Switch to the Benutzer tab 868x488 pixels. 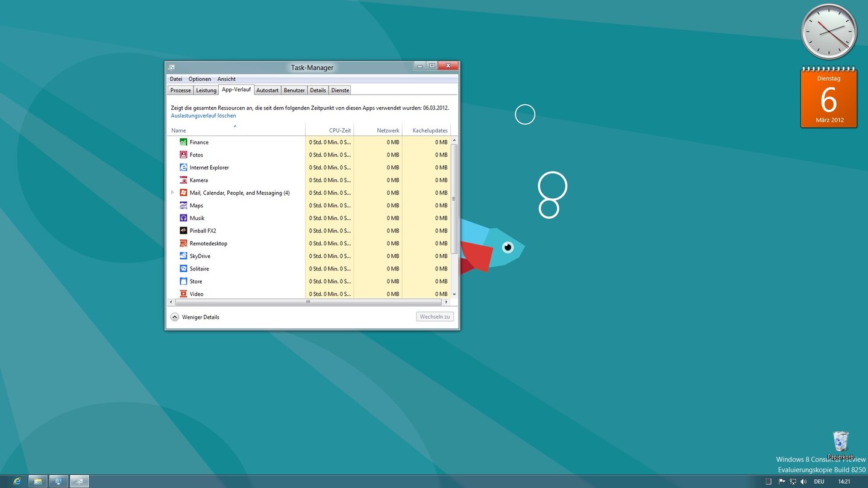coord(294,90)
